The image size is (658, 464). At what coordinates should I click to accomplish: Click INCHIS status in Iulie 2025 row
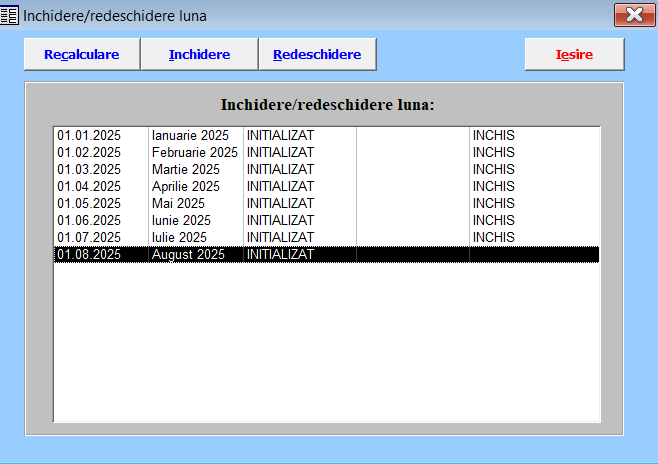493,237
